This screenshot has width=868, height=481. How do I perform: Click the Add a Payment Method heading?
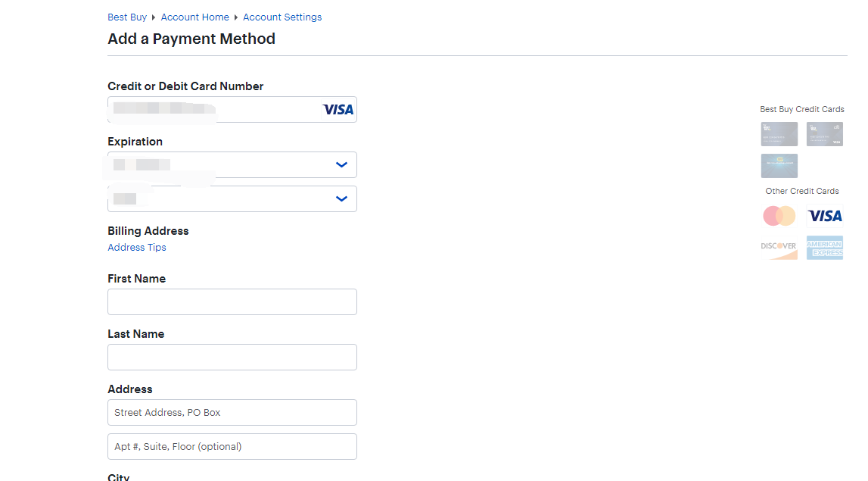pyautogui.click(x=191, y=39)
